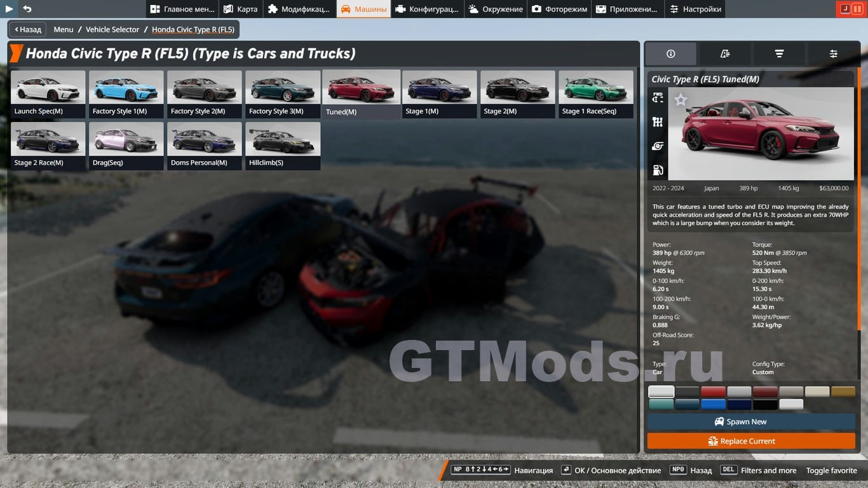Click Vehicle Selector in the breadcrumb

point(112,29)
